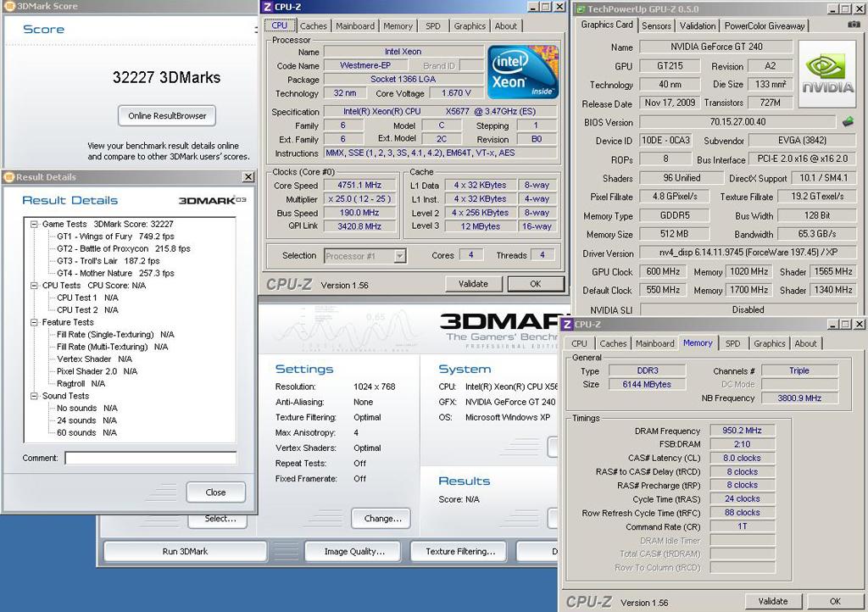Select the GT2 - Battle of Proxycon row
868x612 pixels.
[124, 248]
